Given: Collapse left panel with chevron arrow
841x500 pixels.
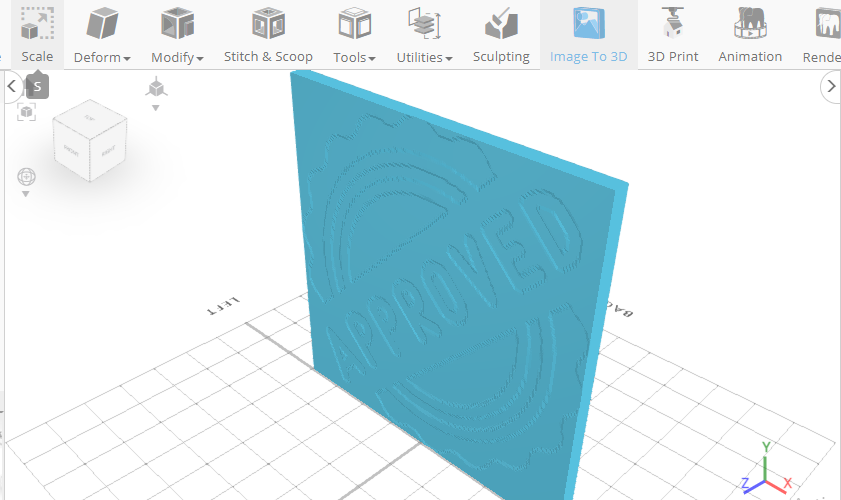Looking at the screenshot, I should (x=12, y=86).
